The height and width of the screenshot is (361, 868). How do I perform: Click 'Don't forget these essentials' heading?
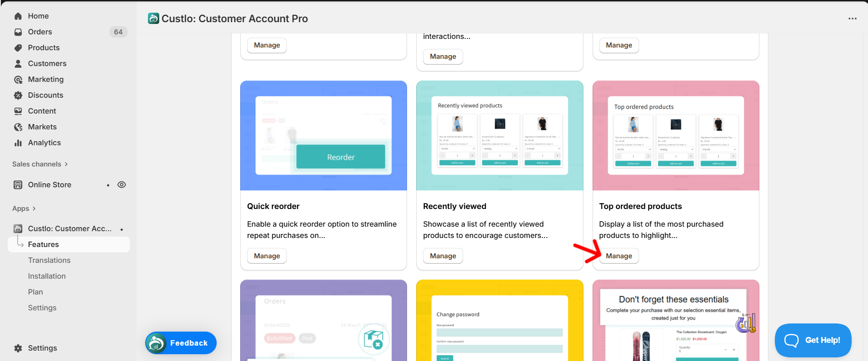(674, 299)
